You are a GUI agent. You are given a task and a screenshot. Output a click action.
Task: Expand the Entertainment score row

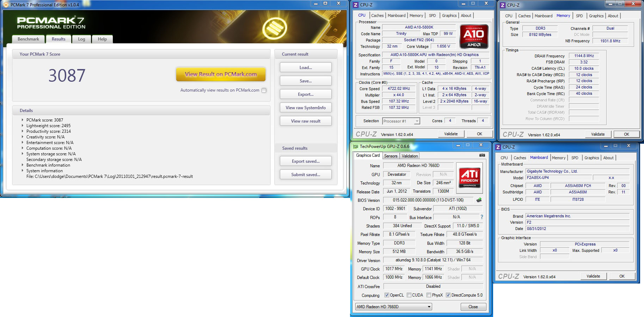point(23,143)
